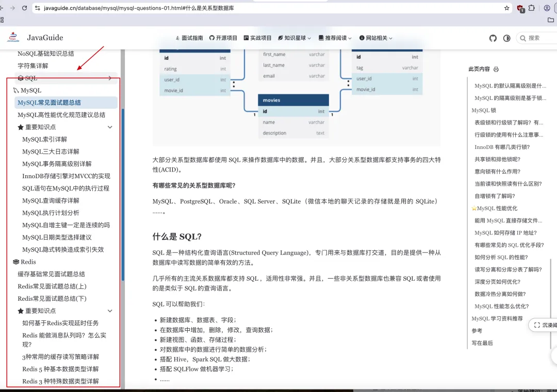Click the bookmark star in the address bar

pos(507,8)
